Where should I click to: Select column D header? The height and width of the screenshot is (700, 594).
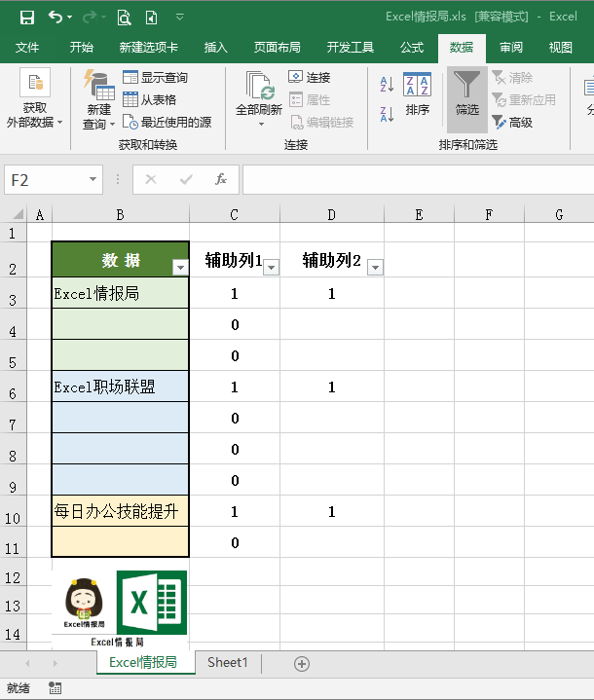click(331, 215)
